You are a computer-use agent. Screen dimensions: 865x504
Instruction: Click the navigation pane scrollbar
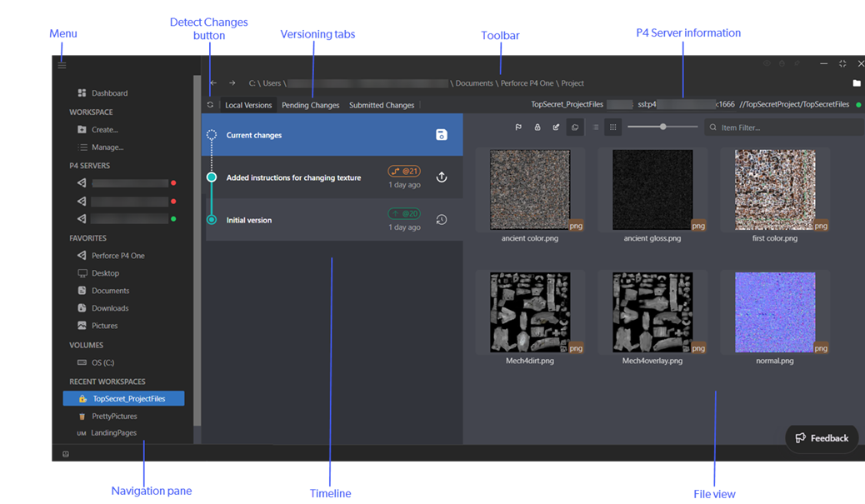[x=197, y=251]
